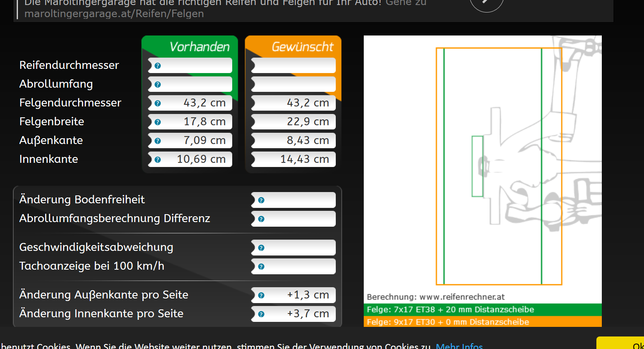Show help for Änderung Bodenfreiheit

tap(261, 200)
